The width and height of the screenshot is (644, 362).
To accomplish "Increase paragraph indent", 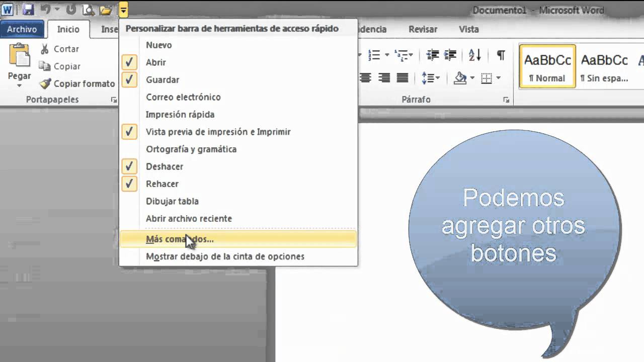I will coord(450,55).
